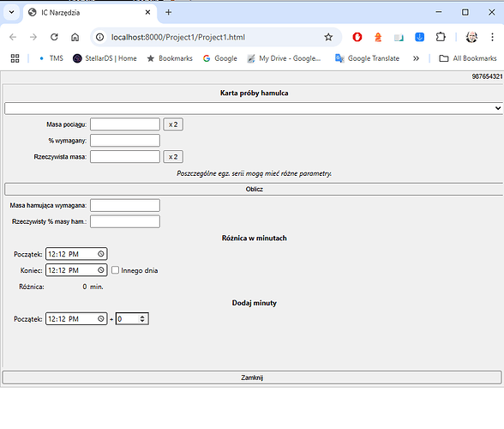Go to the browser home page icon
The height and width of the screenshot is (429, 504).
(75, 38)
